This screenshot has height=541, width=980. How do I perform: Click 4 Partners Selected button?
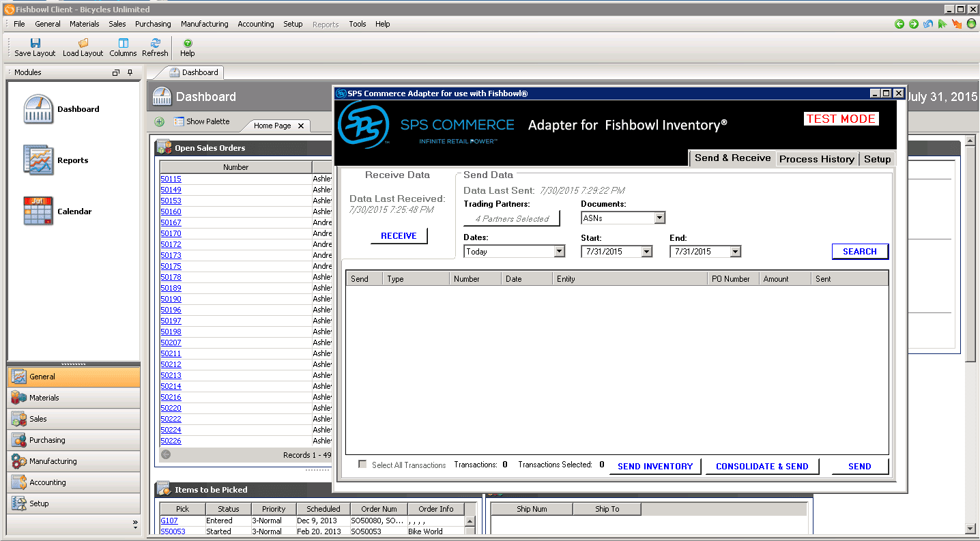pyautogui.click(x=512, y=218)
